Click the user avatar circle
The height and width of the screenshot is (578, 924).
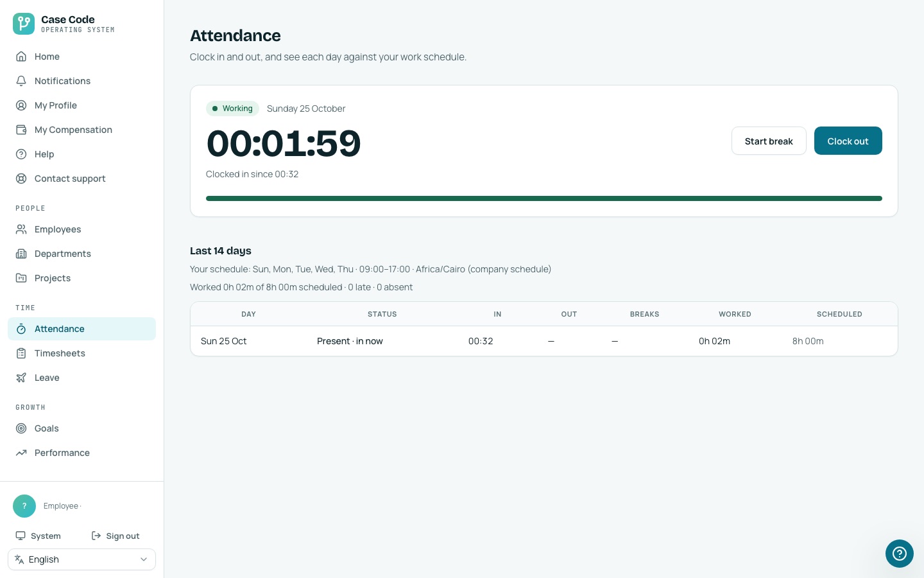click(24, 506)
